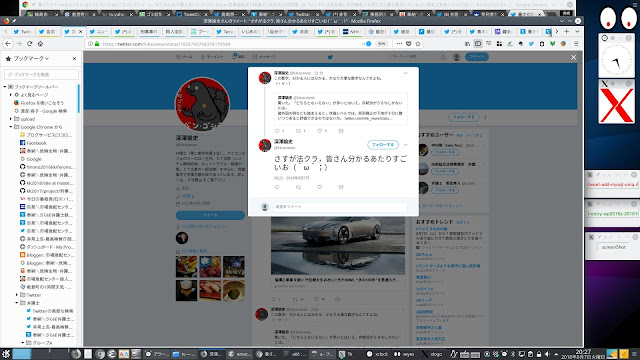Expand the よく見るページ folder
640x360 pixels.
(x=11, y=95)
